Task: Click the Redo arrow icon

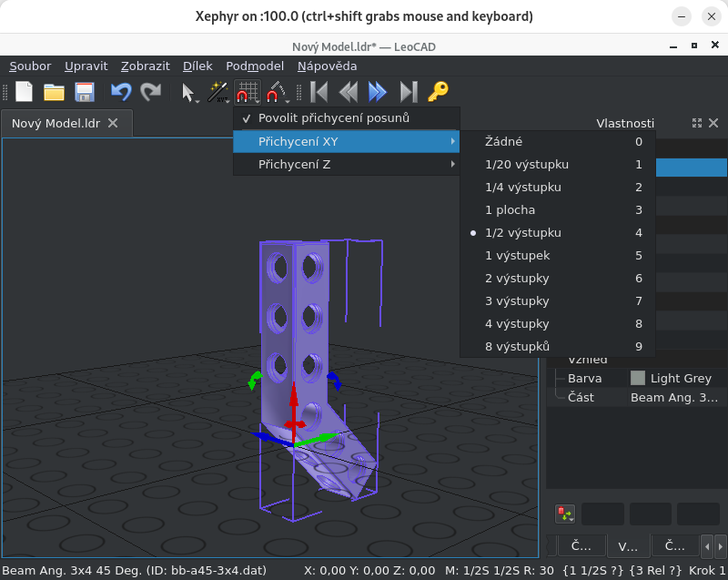Action: pyautogui.click(x=150, y=92)
